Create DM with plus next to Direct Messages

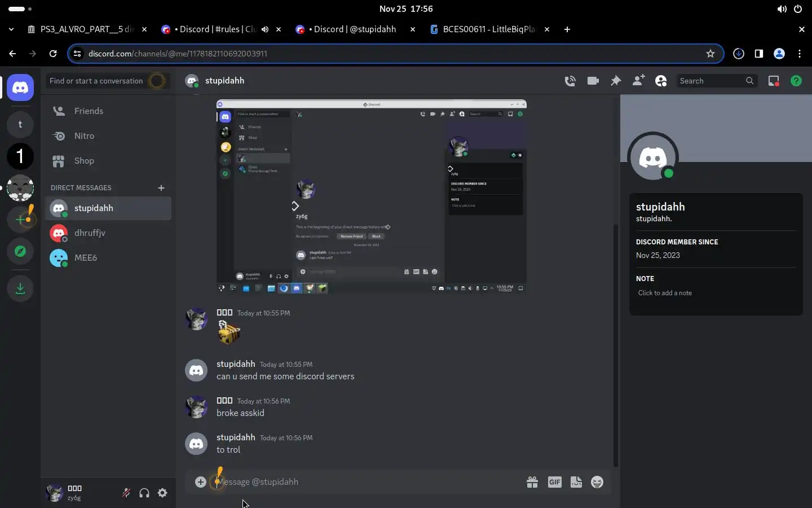(161, 187)
